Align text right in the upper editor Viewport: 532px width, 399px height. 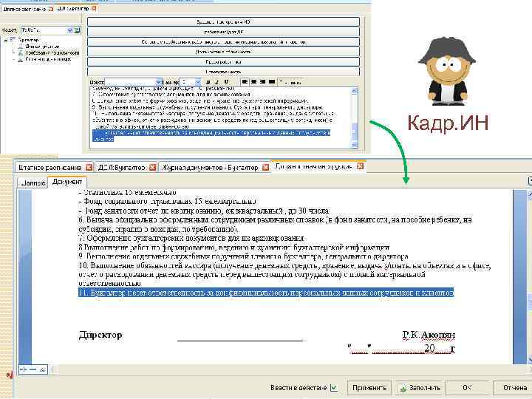262,82
